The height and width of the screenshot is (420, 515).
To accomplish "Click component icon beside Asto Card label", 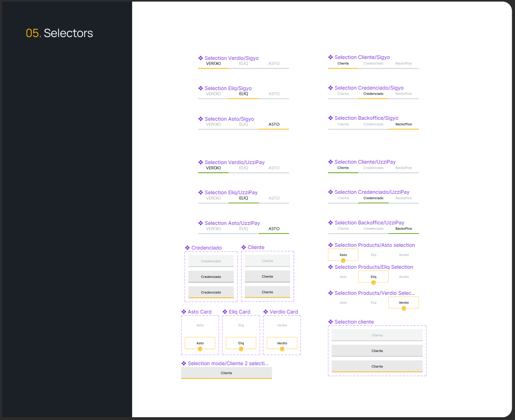I will tap(183, 312).
